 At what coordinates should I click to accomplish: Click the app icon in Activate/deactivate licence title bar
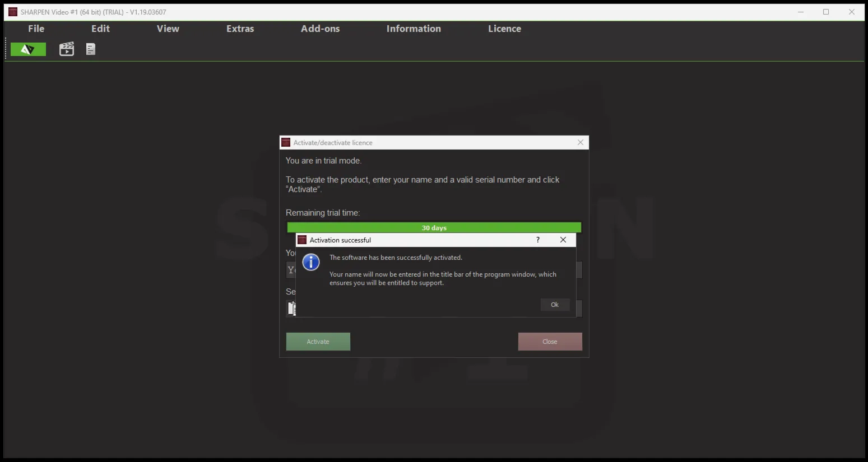pyautogui.click(x=286, y=142)
